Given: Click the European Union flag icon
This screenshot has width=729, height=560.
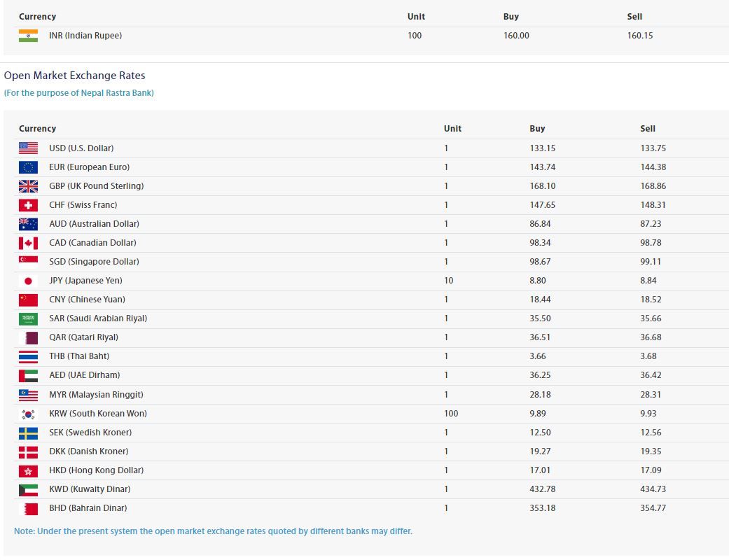Looking at the screenshot, I should 28,167.
